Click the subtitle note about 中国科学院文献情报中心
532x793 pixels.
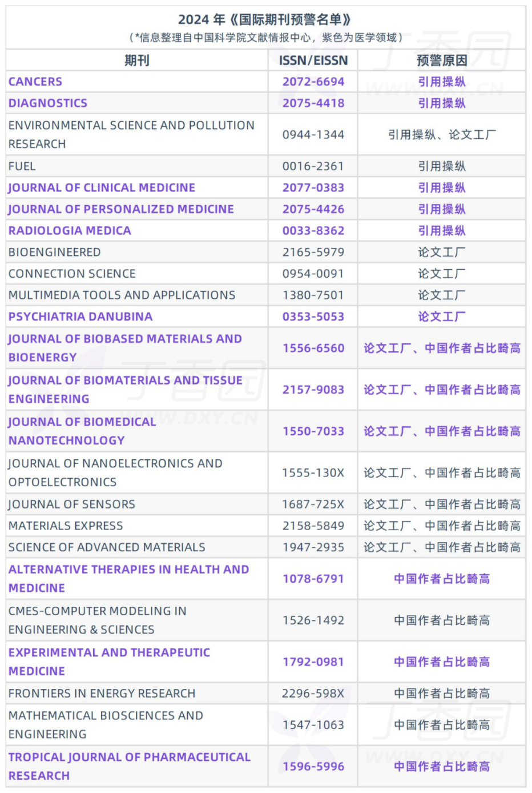pos(265,38)
